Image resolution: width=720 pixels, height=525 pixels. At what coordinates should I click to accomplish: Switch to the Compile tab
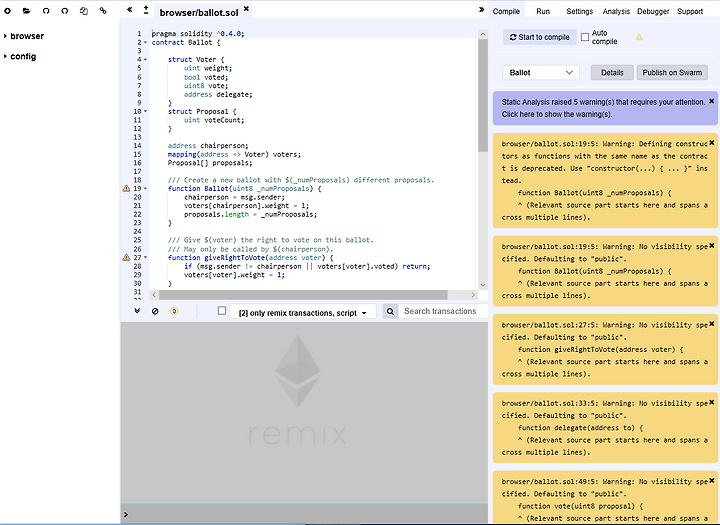tap(506, 11)
